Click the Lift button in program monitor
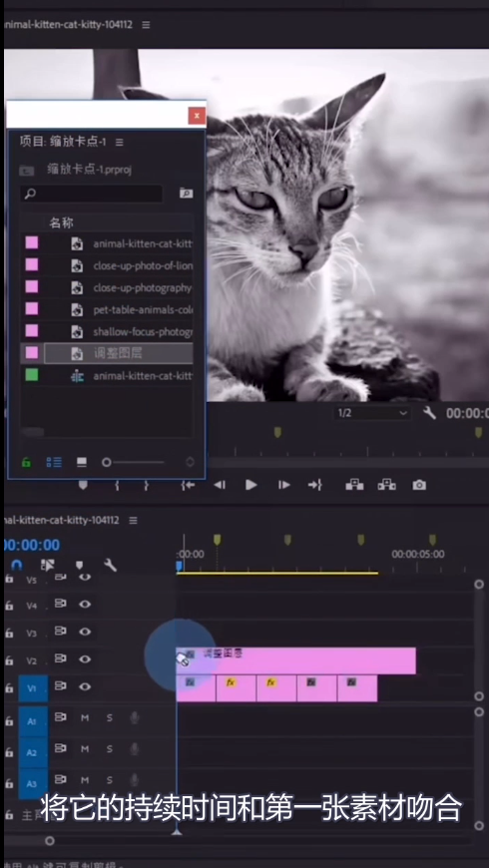The height and width of the screenshot is (868, 489). click(x=354, y=485)
